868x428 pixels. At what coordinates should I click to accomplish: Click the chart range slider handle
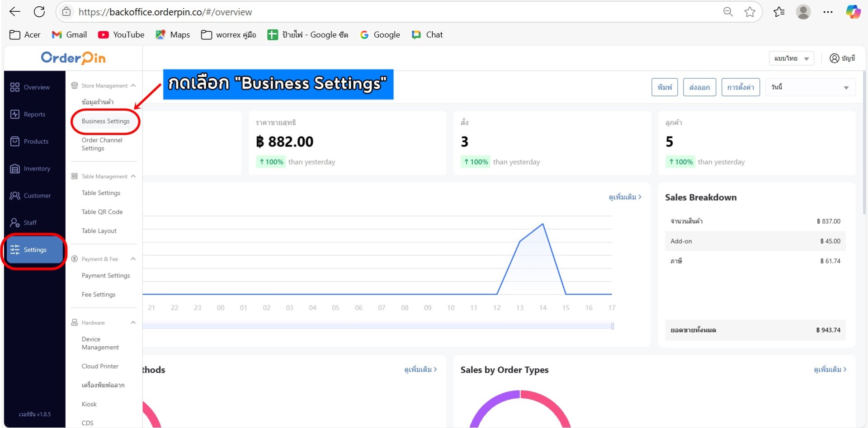(613, 326)
